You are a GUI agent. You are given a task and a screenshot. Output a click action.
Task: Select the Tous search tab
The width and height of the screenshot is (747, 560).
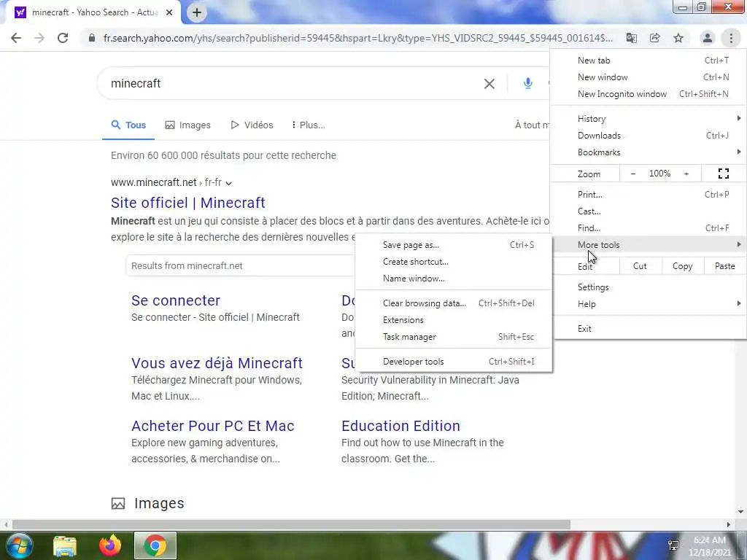pyautogui.click(x=128, y=125)
